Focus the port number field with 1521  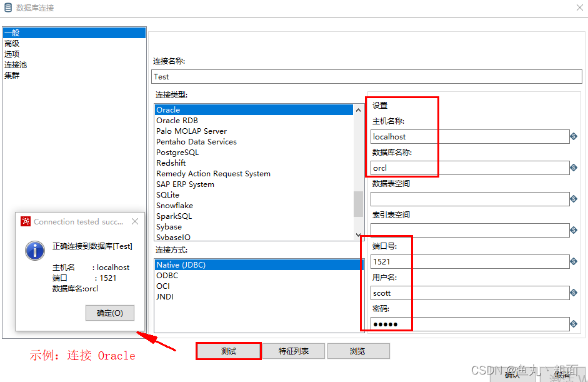pyautogui.click(x=470, y=261)
